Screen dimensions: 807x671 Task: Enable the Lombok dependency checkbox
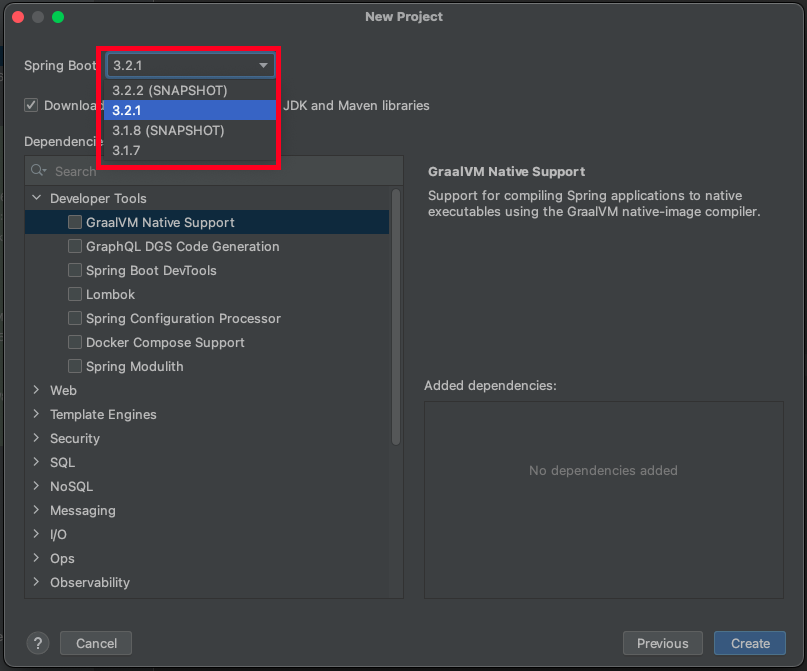pos(74,294)
